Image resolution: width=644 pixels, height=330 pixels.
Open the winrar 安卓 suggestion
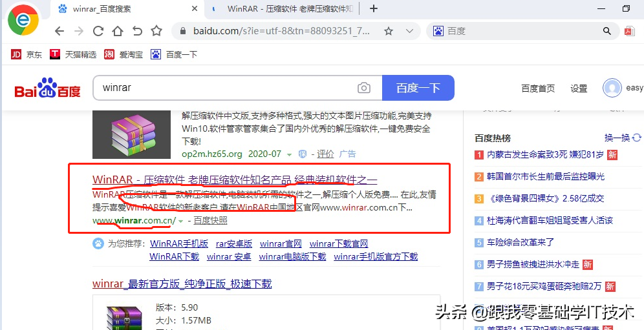(x=229, y=257)
